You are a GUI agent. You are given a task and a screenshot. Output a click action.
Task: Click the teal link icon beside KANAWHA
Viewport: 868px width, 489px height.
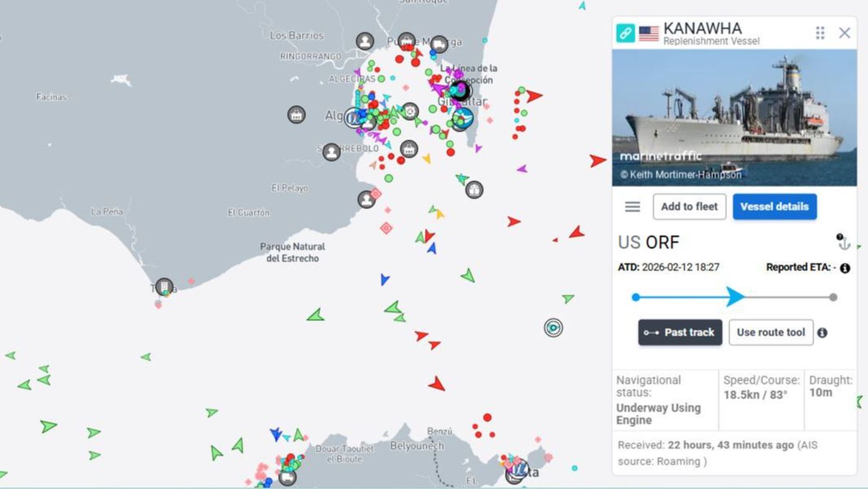[x=627, y=33]
